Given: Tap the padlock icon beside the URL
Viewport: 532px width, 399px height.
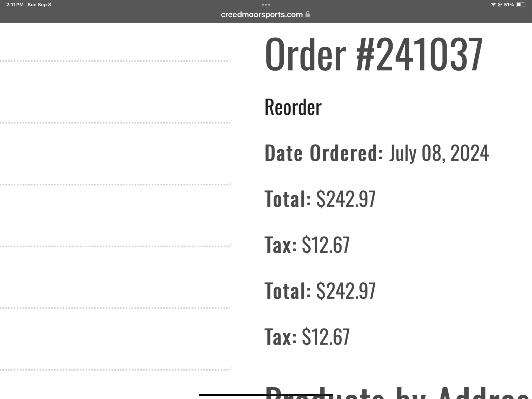Looking at the screenshot, I should coord(308,14).
